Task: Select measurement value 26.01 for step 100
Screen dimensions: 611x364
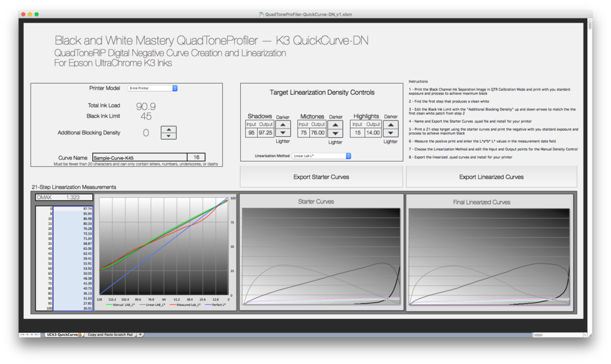Action: pos(73,308)
